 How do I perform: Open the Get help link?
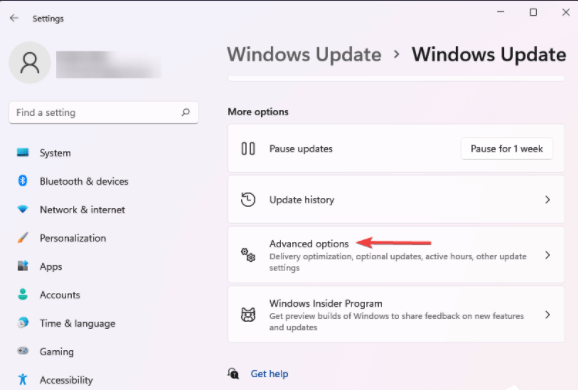[269, 373]
